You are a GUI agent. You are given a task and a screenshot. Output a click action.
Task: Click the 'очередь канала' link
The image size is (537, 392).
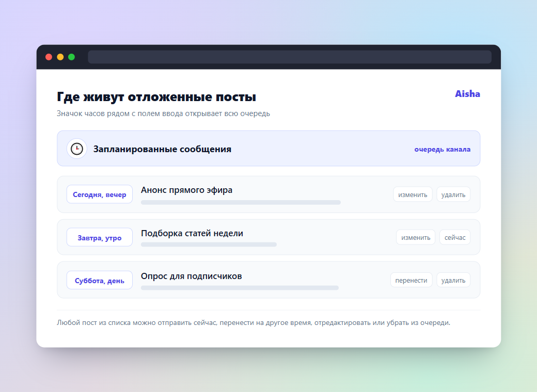pyautogui.click(x=442, y=149)
